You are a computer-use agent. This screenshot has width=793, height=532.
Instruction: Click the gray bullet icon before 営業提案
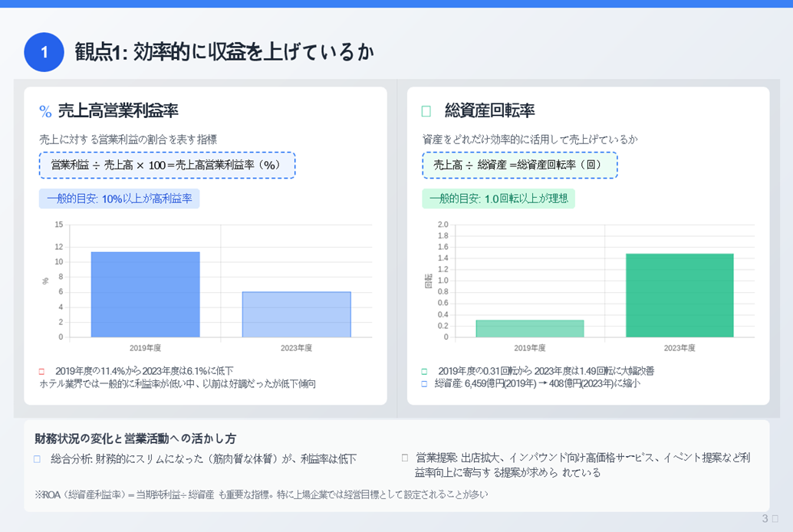pos(405,458)
